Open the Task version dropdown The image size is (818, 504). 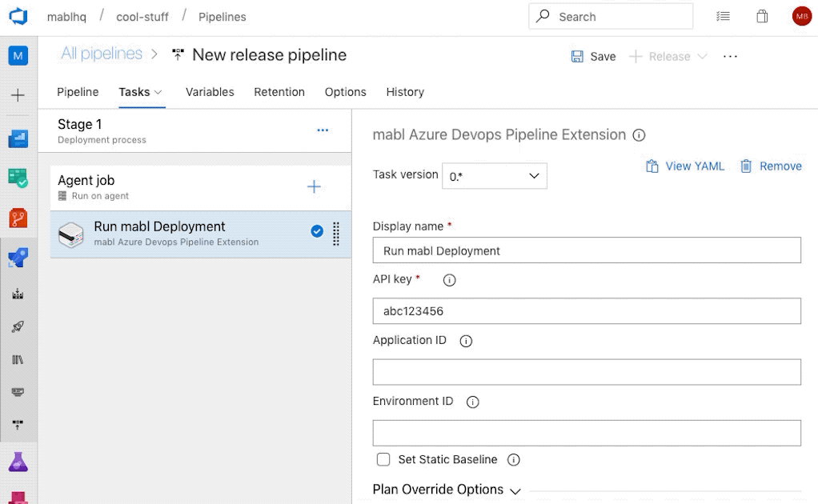(x=494, y=176)
